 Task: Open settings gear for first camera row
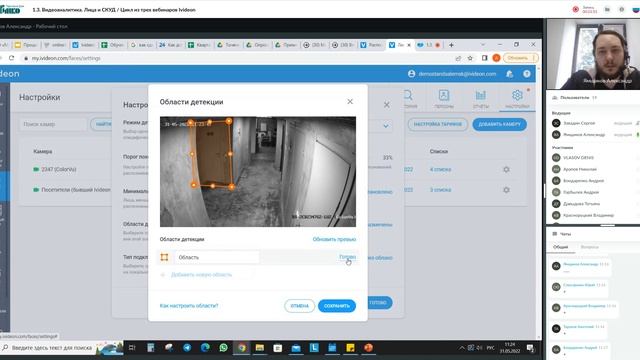tap(506, 169)
